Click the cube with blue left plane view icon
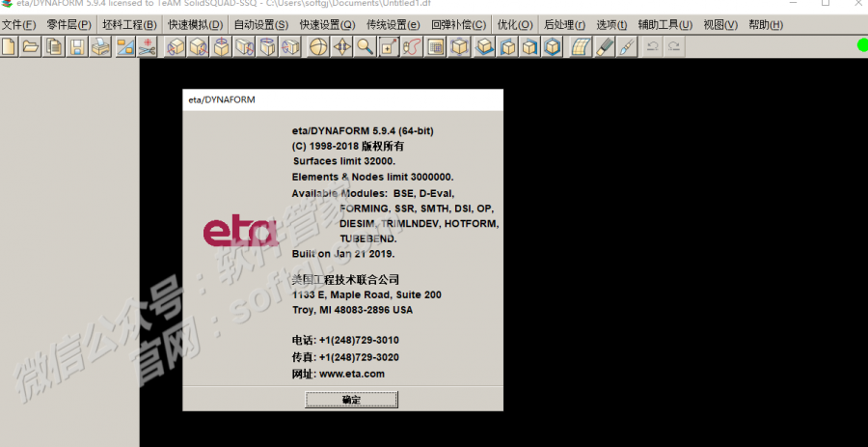Screen dimensions: 868x447 (x=506, y=47)
